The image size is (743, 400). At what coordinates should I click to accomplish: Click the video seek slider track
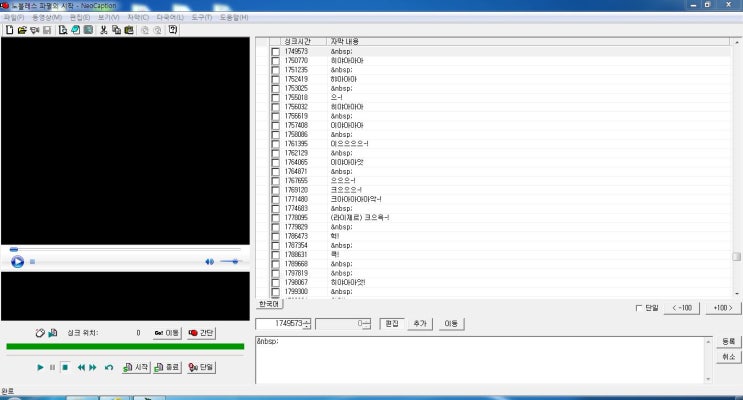click(125, 249)
